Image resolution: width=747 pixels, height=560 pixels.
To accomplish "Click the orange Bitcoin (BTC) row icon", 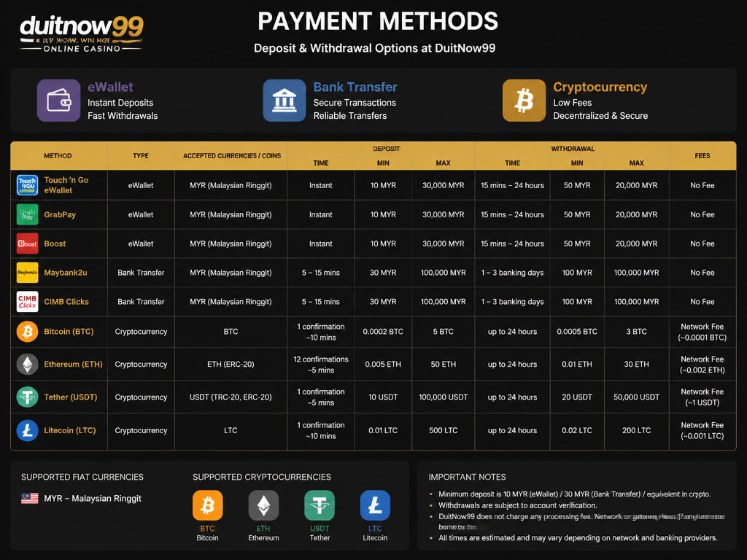I will coord(27,332).
